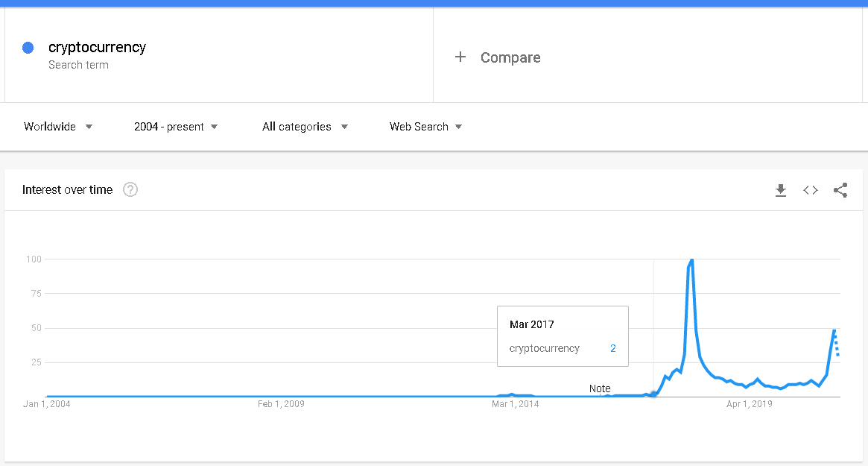The image size is (868, 466).
Task: Click the chart peak at 100
Action: [692, 259]
